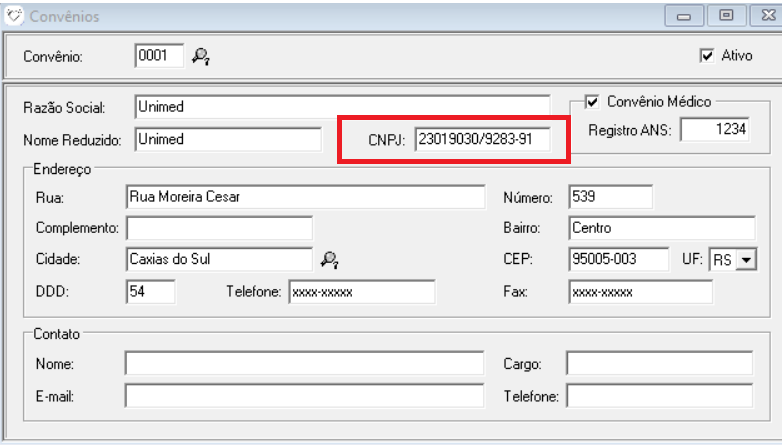Focus the empty Complemento field
The height and width of the screenshot is (445, 782).
tap(219, 228)
